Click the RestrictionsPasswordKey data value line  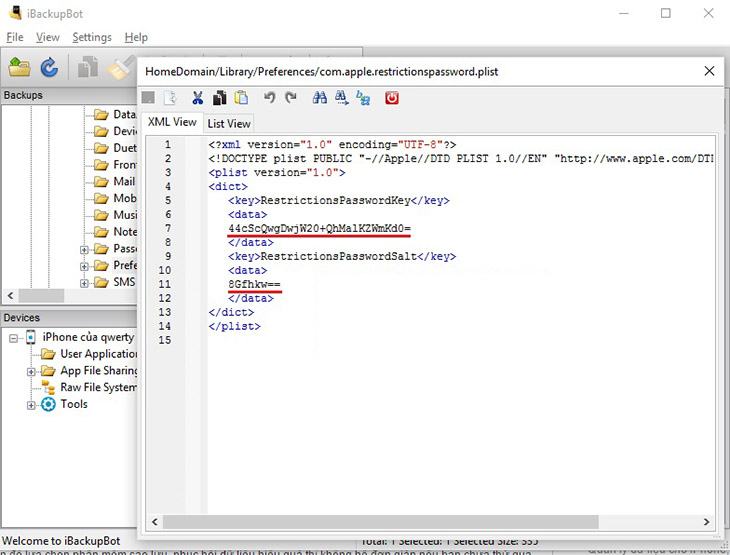tap(319, 229)
